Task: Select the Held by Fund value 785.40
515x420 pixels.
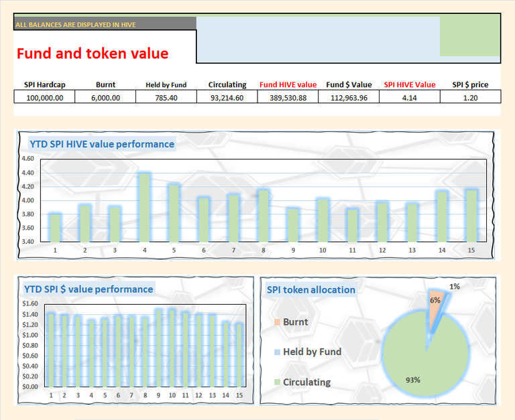Action: coord(166,98)
